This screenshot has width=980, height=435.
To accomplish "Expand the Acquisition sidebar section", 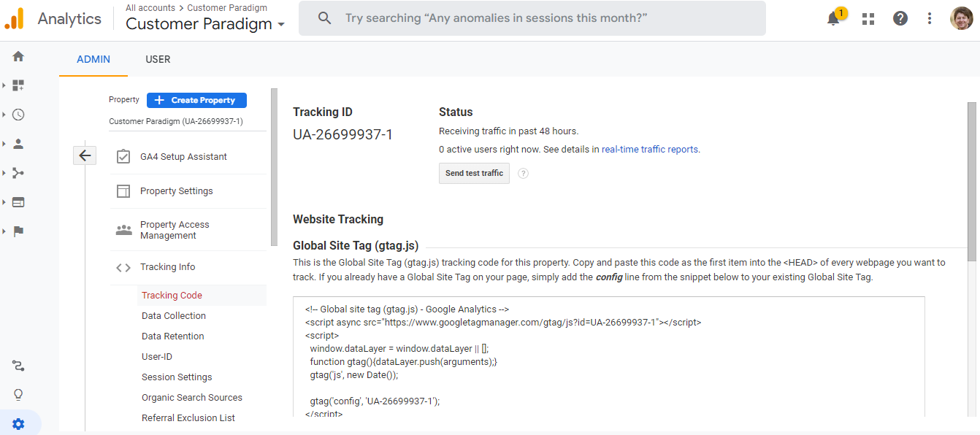I will [x=18, y=173].
